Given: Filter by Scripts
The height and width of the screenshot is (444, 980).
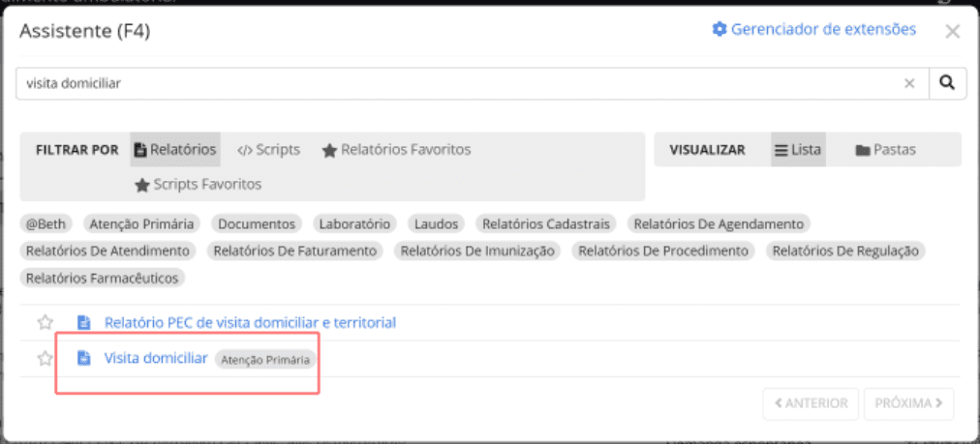Looking at the screenshot, I should click(x=268, y=150).
